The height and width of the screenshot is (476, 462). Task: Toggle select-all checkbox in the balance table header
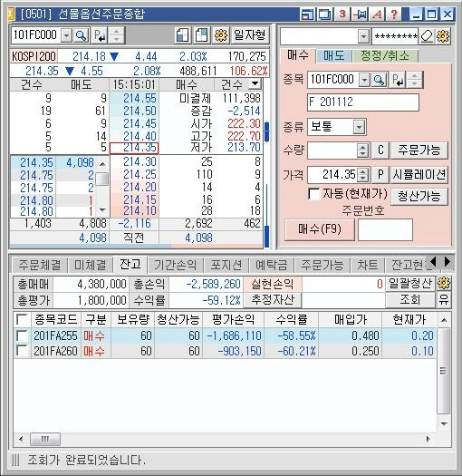22,320
